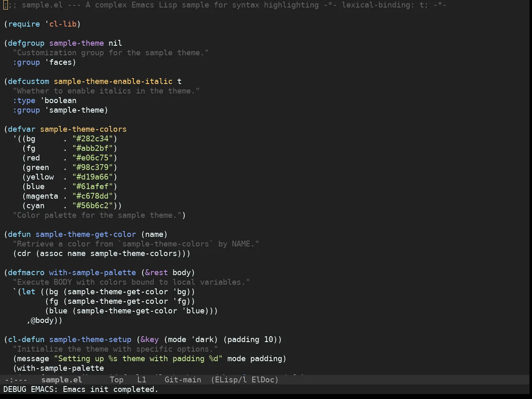The width and height of the screenshot is (532, 399).
Task: Click the "#e06c75" color string
Action: click(93, 158)
